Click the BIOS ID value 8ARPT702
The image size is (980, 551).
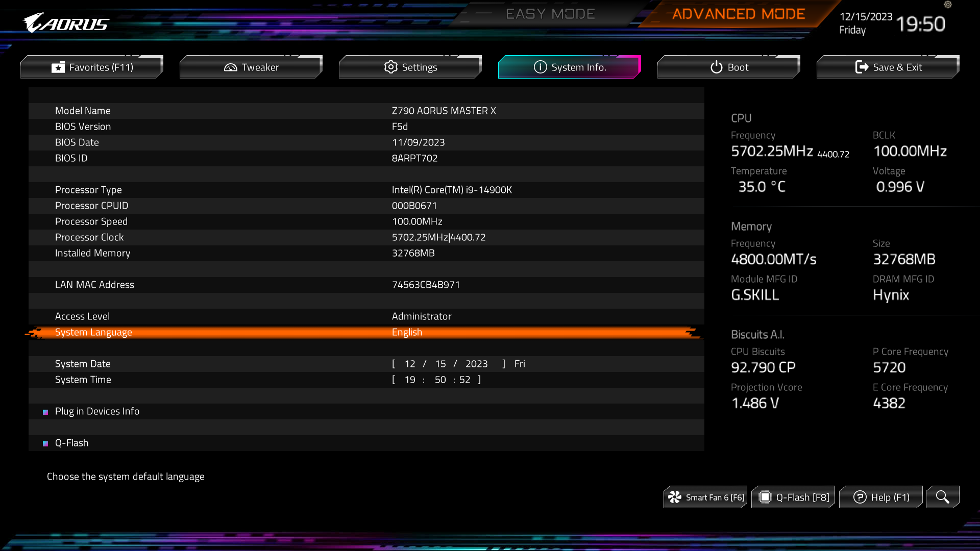point(414,158)
